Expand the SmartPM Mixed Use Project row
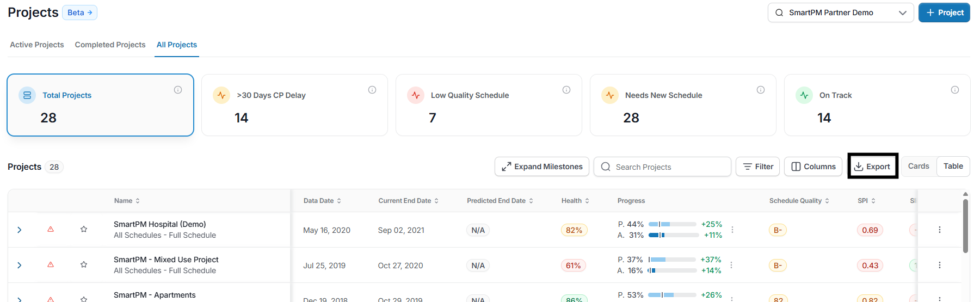This screenshot has height=302, width=980. tap(20, 265)
